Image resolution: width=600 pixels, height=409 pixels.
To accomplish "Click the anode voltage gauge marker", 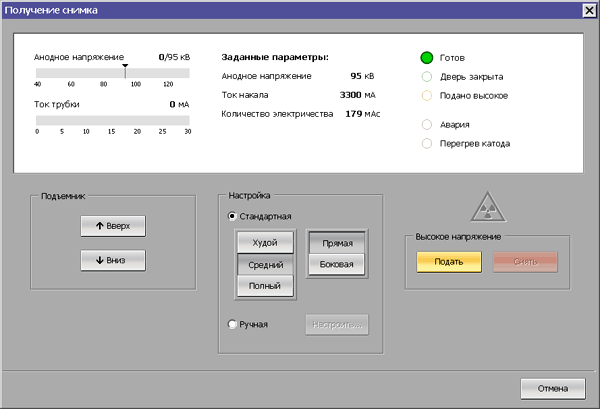I will tap(125, 67).
